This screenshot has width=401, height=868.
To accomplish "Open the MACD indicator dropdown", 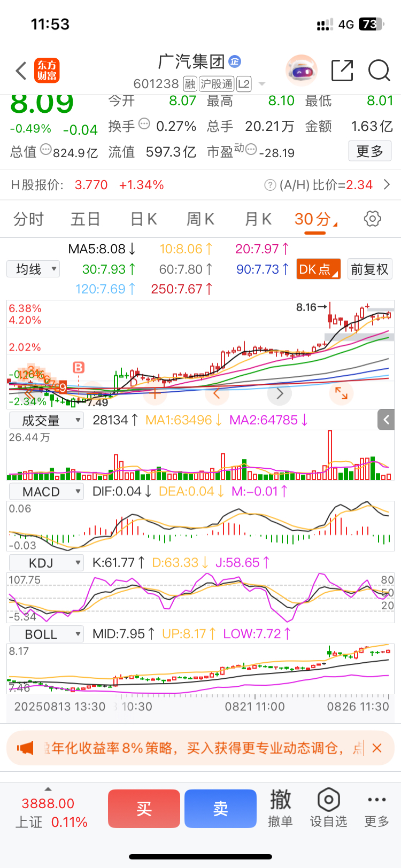I will click(x=47, y=492).
